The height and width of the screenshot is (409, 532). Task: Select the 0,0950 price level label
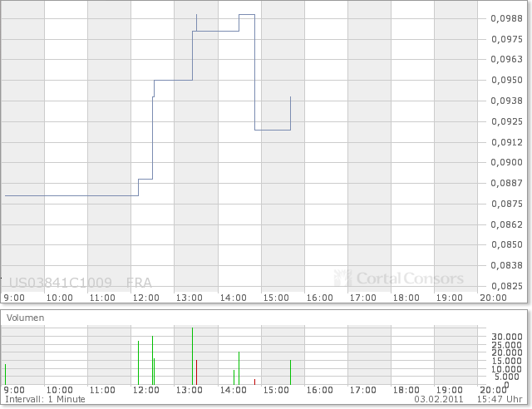[506, 80]
